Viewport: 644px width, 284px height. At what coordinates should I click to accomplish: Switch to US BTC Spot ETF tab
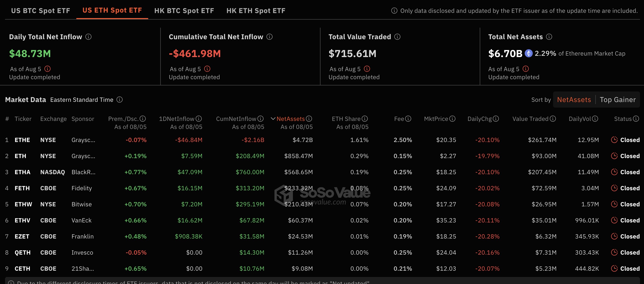[41, 11]
